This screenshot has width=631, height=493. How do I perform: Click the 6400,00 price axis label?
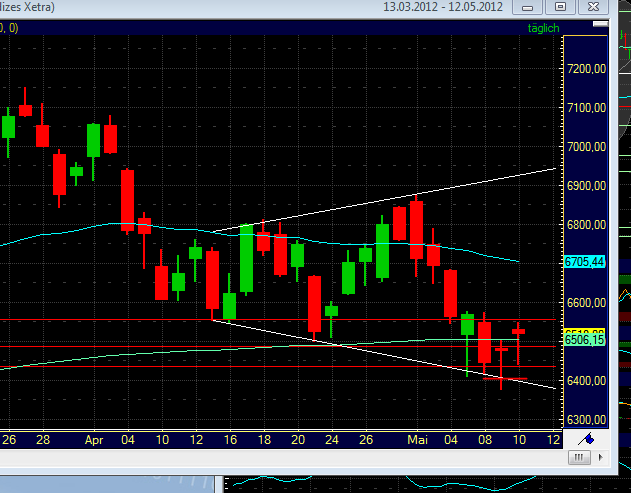click(x=586, y=381)
